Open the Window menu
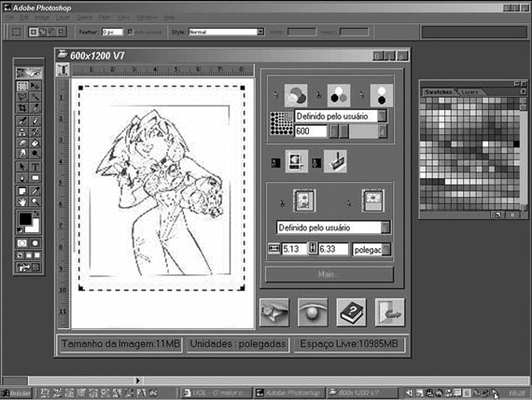532x400 pixels. 147,18
